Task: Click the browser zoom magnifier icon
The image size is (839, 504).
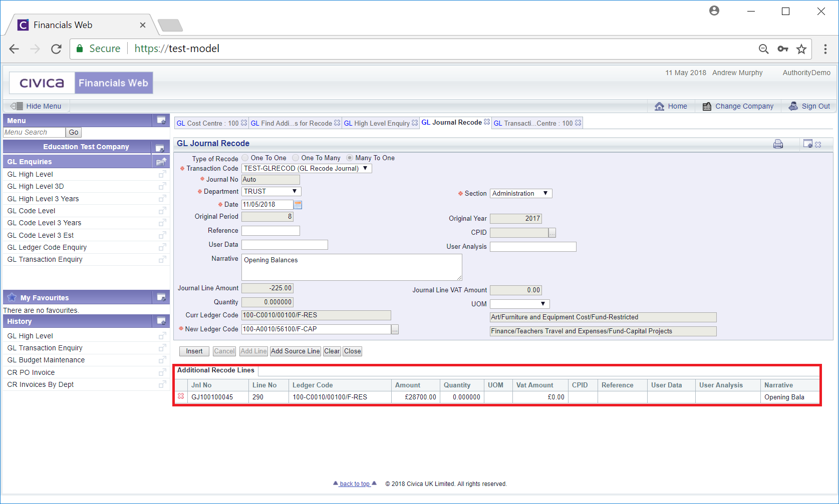Action: pyautogui.click(x=763, y=49)
